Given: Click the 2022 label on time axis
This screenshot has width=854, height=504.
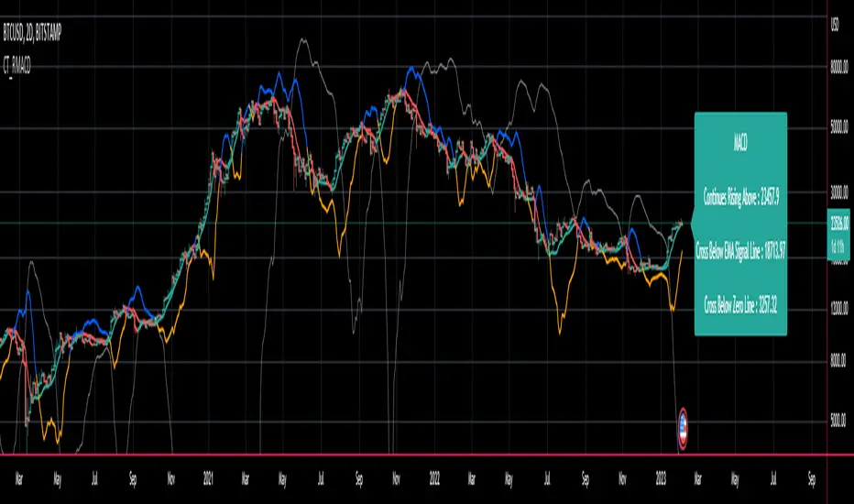Looking at the screenshot, I should (x=434, y=479).
